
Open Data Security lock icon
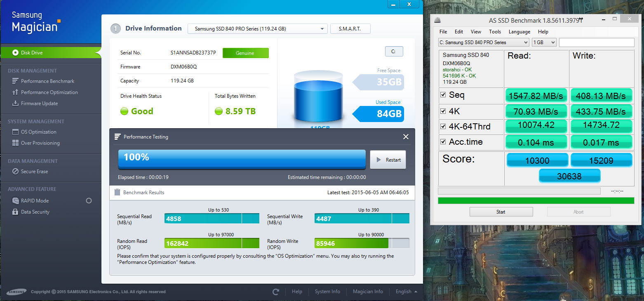16,212
